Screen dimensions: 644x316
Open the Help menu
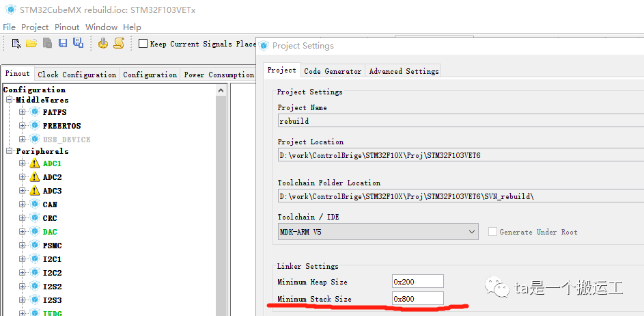click(x=132, y=27)
